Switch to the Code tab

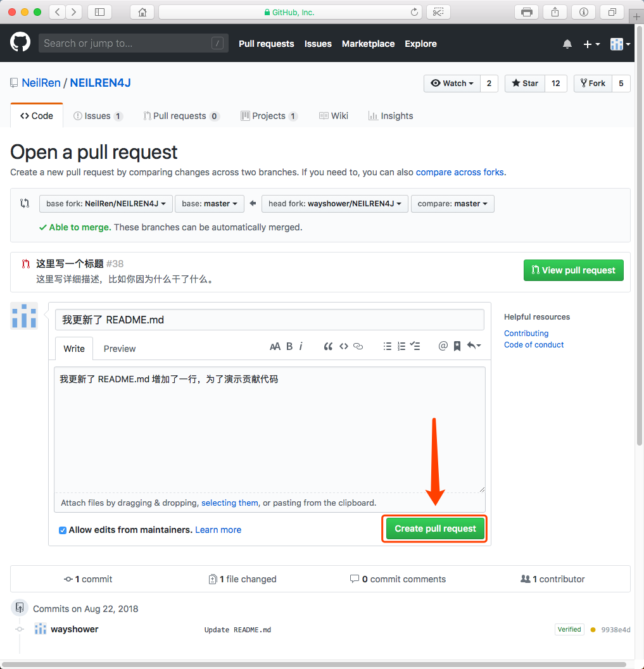37,116
